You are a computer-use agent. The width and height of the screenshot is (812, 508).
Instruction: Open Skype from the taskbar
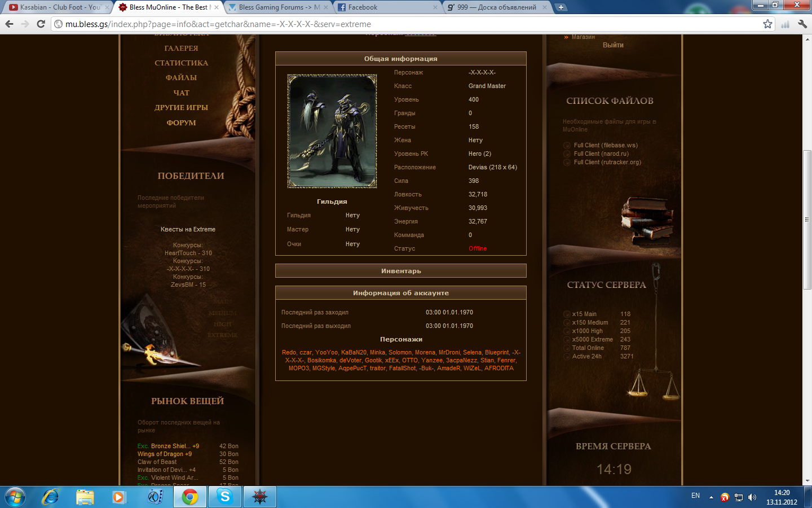coord(224,497)
